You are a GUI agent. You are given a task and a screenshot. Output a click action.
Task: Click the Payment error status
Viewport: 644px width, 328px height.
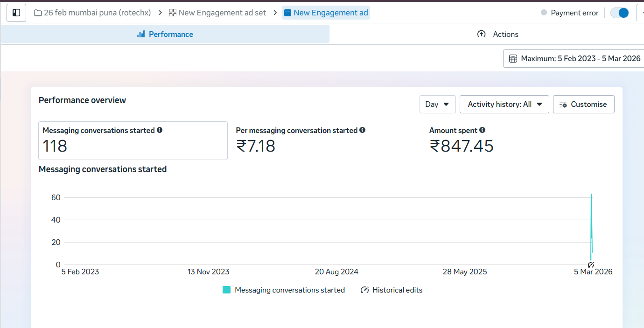(569, 13)
